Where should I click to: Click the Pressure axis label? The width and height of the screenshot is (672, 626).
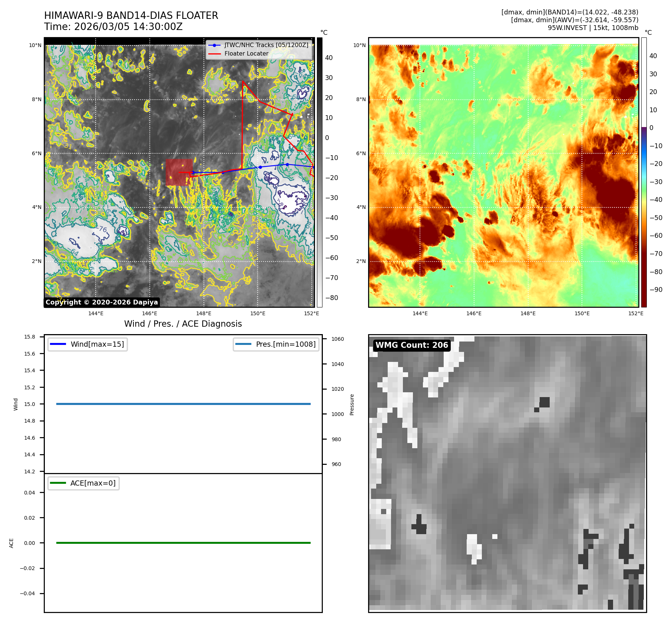(x=352, y=404)
